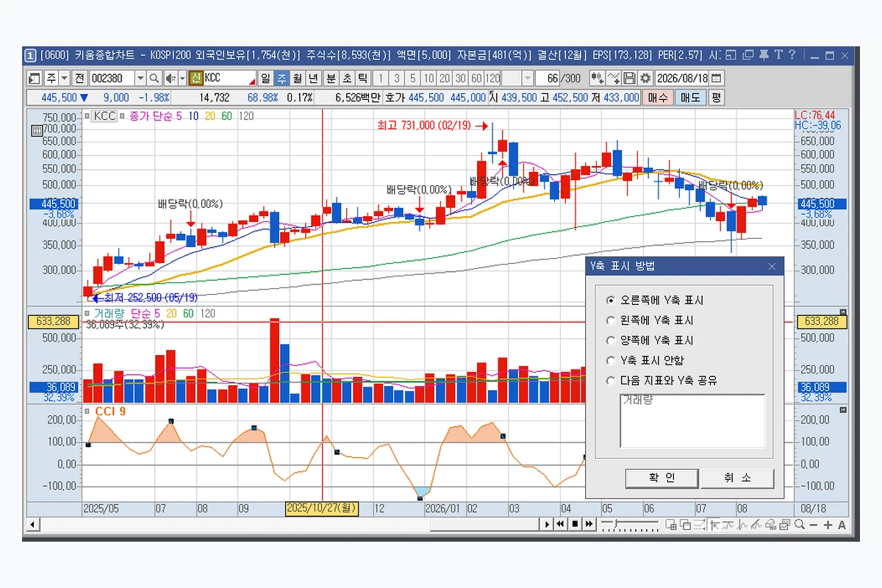This screenshot has height=588, width=882.
Task: Click 확인 to confirm Y-axis setting
Action: tap(661, 478)
